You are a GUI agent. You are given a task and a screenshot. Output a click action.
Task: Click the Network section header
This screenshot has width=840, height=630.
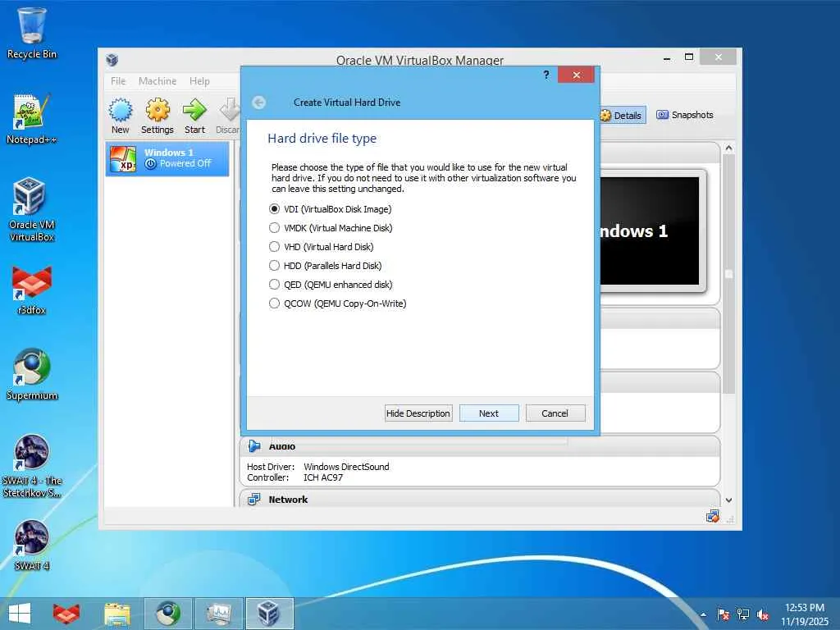[x=479, y=499]
